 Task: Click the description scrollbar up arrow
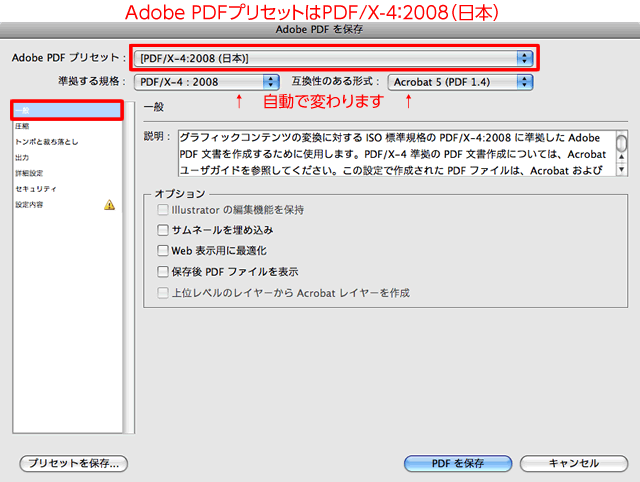click(622, 157)
